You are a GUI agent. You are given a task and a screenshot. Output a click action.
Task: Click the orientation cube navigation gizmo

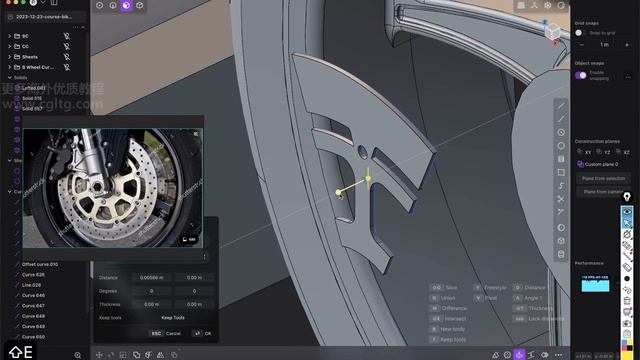click(x=553, y=31)
